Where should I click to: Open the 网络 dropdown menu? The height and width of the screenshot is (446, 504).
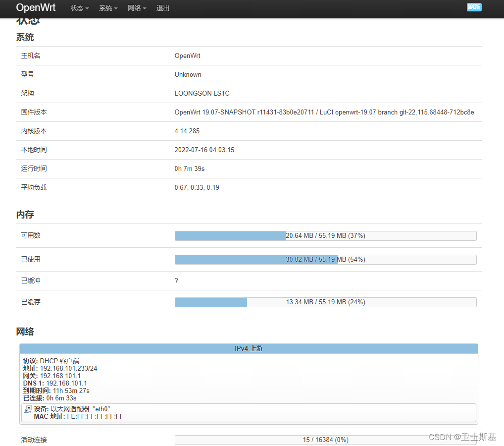(x=137, y=8)
